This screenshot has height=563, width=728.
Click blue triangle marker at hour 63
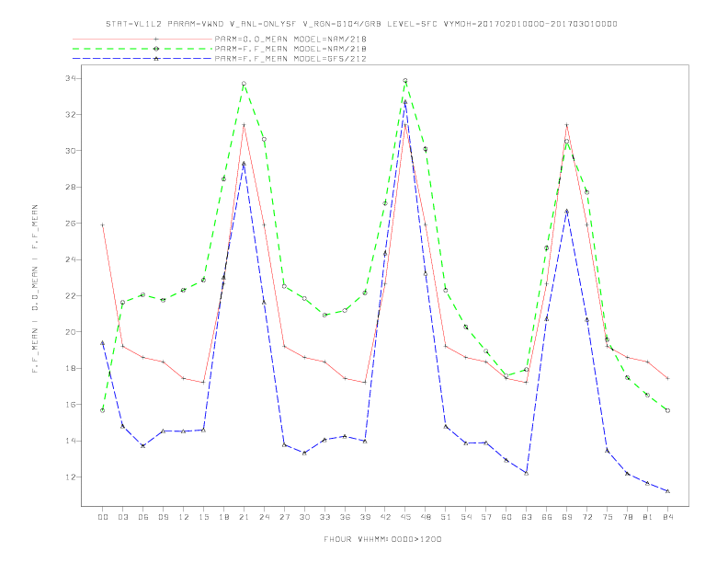[x=527, y=473]
